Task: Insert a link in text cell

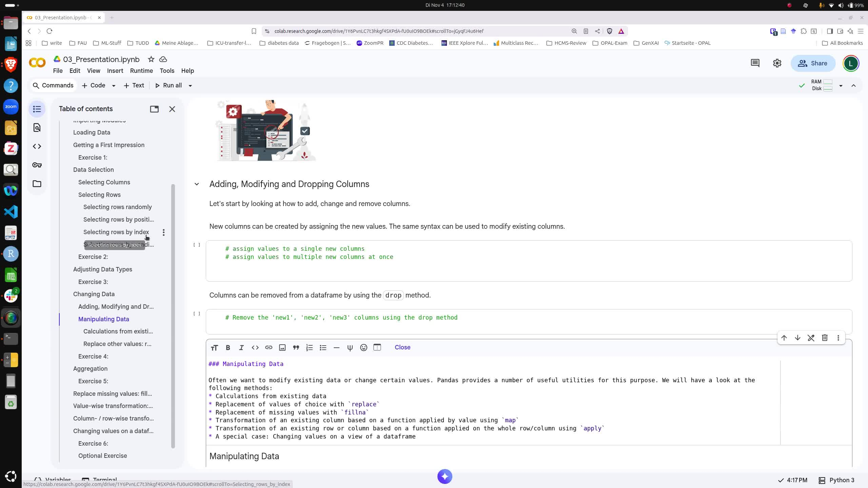Action: point(269,347)
